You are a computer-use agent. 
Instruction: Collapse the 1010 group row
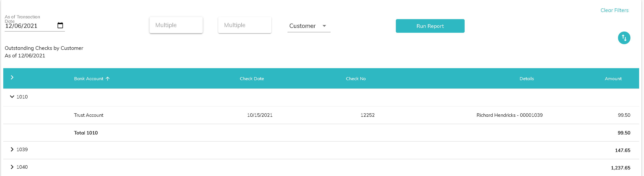12,97
